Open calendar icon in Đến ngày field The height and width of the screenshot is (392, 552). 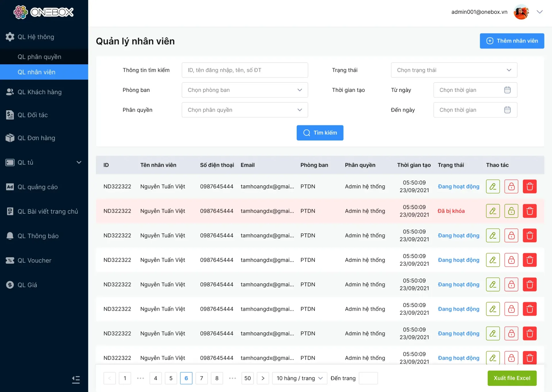(507, 110)
